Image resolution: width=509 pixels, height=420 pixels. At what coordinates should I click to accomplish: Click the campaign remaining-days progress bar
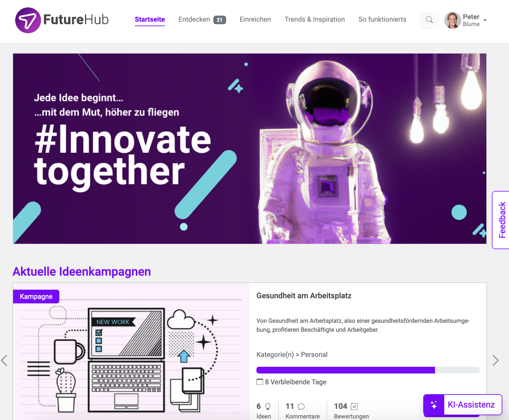[x=368, y=370]
